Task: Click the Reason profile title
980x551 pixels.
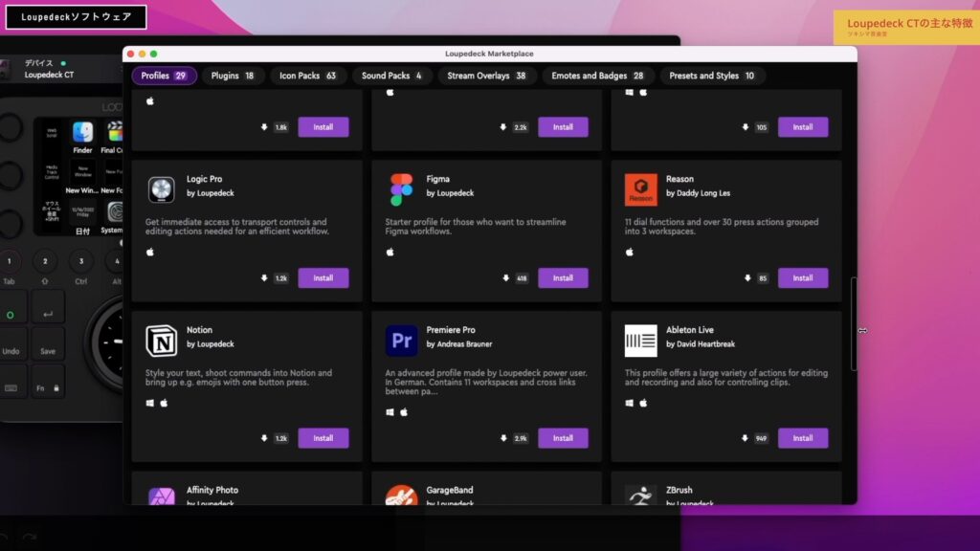Action: click(679, 179)
